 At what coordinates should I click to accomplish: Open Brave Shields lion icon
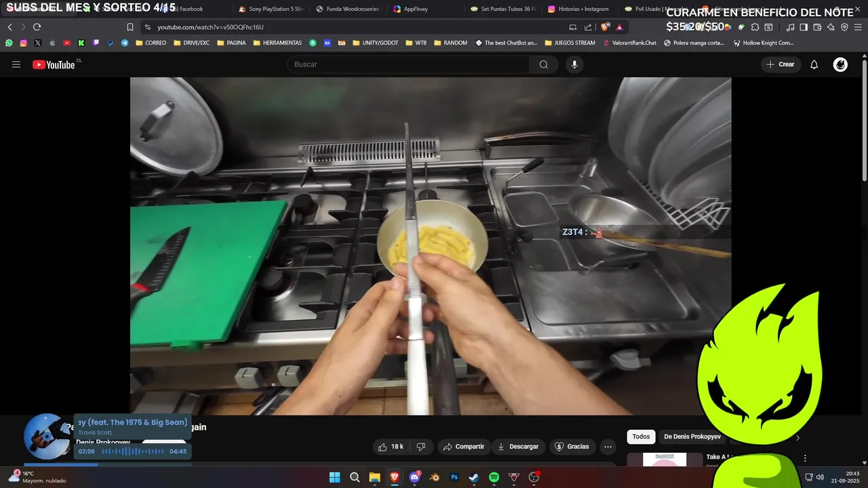605,27
